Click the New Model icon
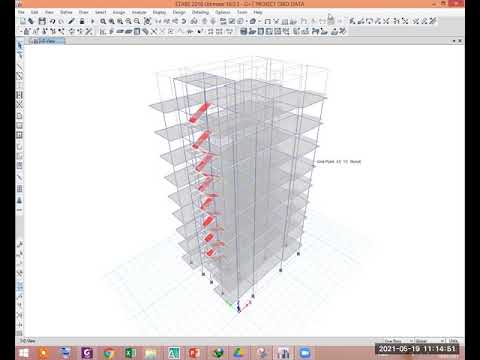The image size is (480, 360). pos(23,21)
